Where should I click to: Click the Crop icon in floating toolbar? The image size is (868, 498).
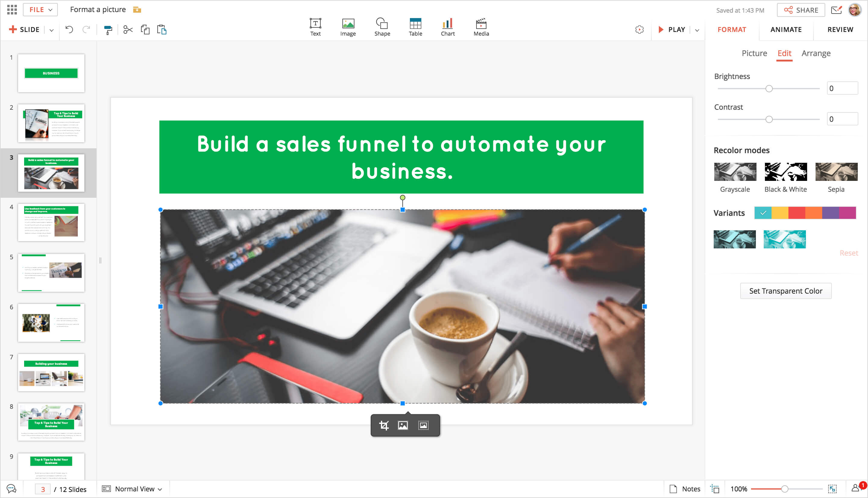coord(384,425)
